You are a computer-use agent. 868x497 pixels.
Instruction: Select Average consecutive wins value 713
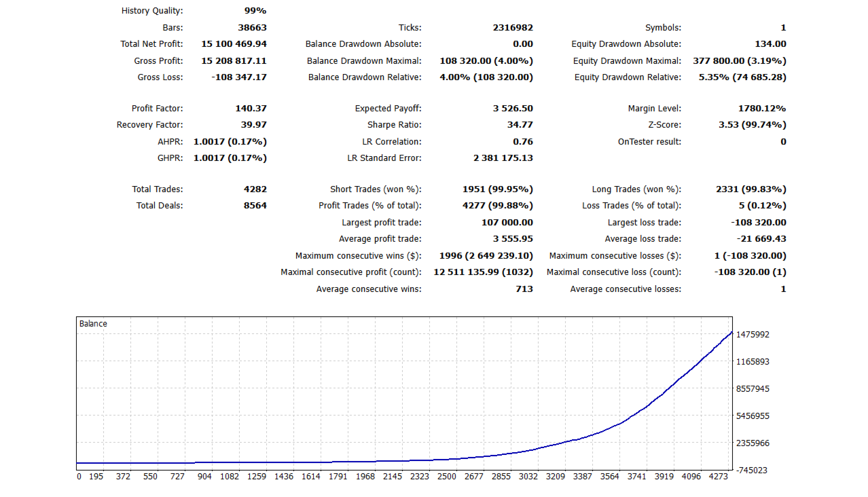pos(524,289)
